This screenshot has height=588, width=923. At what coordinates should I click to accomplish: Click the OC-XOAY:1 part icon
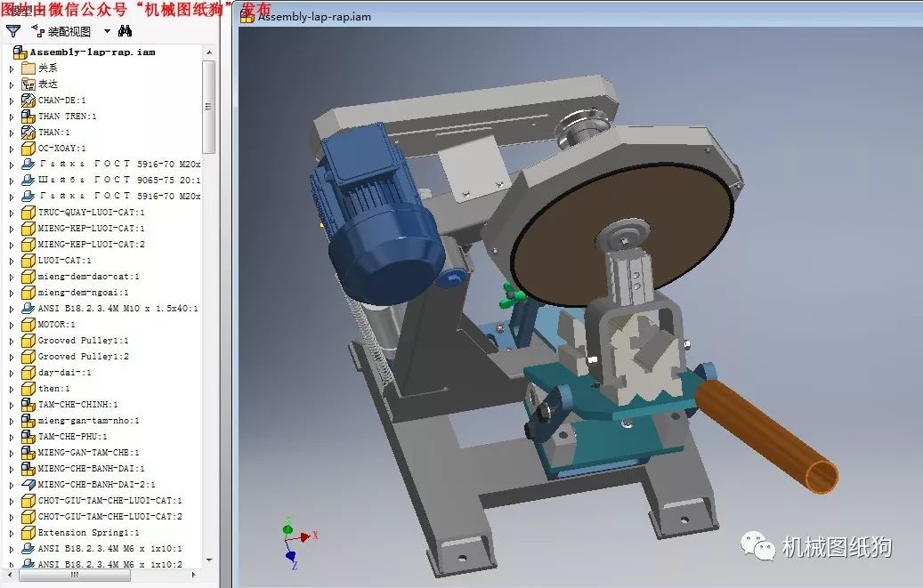click(x=28, y=148)
